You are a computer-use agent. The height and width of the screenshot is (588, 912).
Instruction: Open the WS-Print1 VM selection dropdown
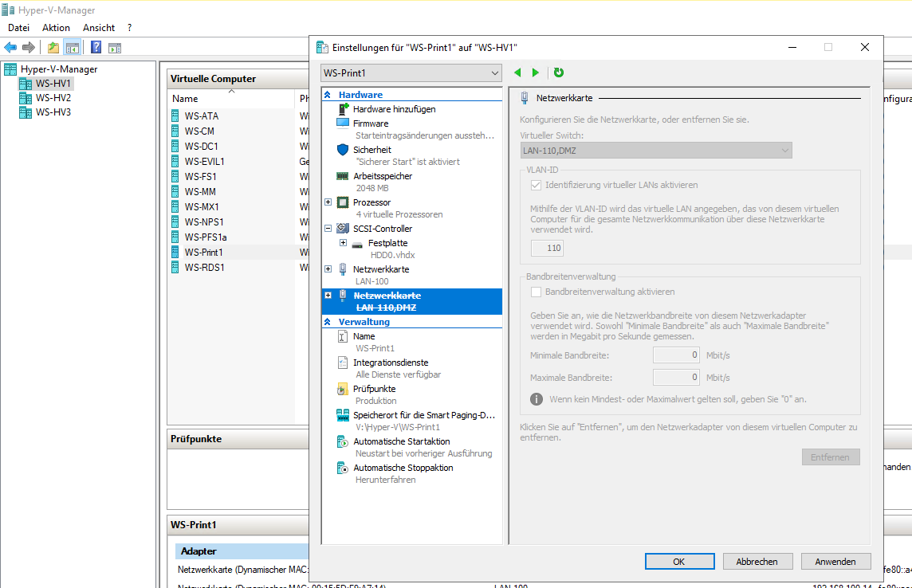pos(411,73)
